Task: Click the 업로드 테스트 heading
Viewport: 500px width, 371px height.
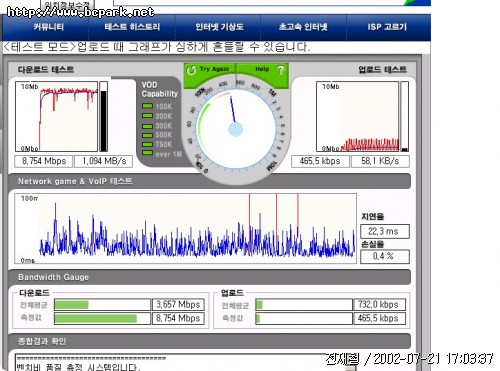Action: pos(383,69)
